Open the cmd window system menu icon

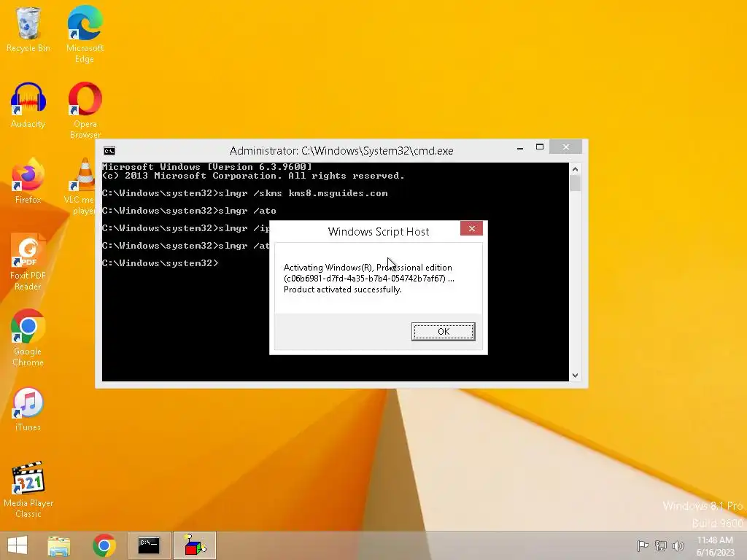pyautogui.click(x=109, y=151)
